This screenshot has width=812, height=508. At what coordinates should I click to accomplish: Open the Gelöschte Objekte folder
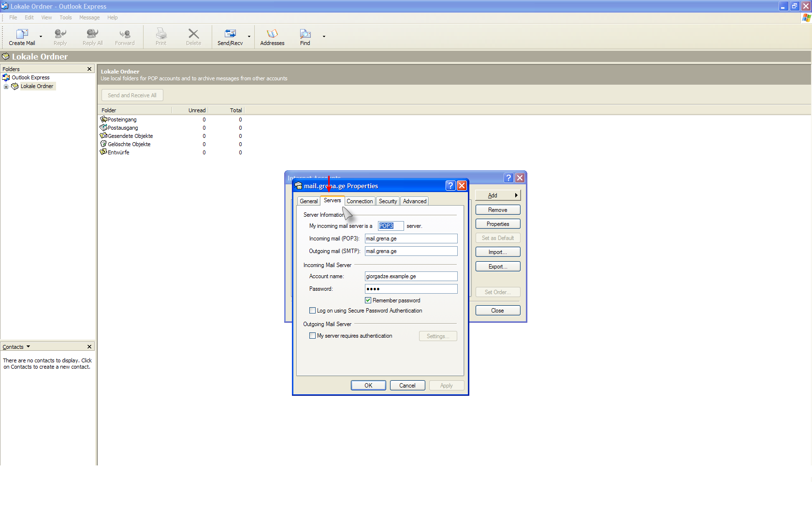tap(129, 144)
